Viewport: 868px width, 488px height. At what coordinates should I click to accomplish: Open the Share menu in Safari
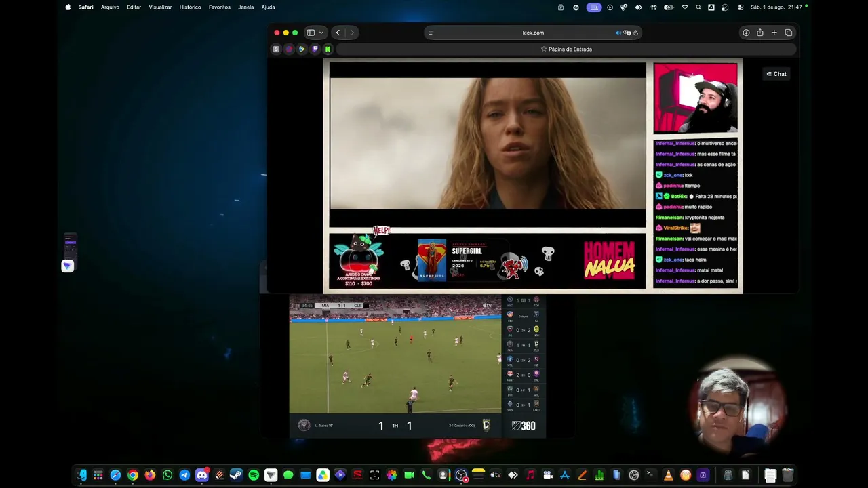[x=760, y=33]
